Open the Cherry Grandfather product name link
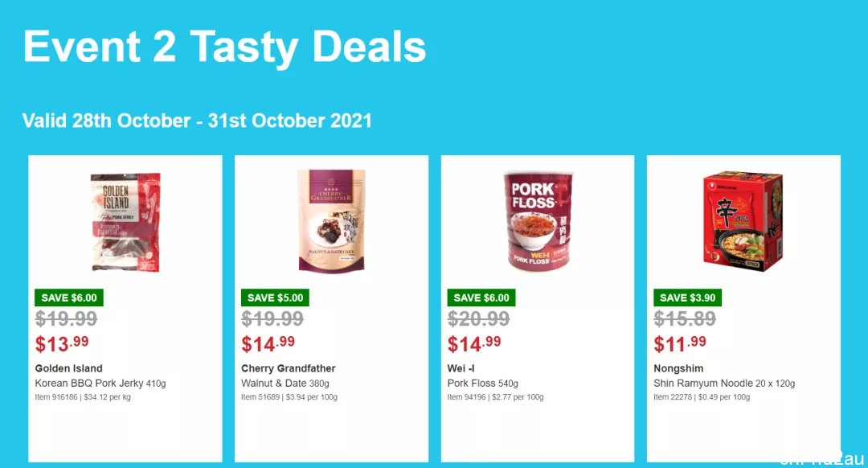Image resolution: width=868 pixels, height=468 pixels. 289,368
